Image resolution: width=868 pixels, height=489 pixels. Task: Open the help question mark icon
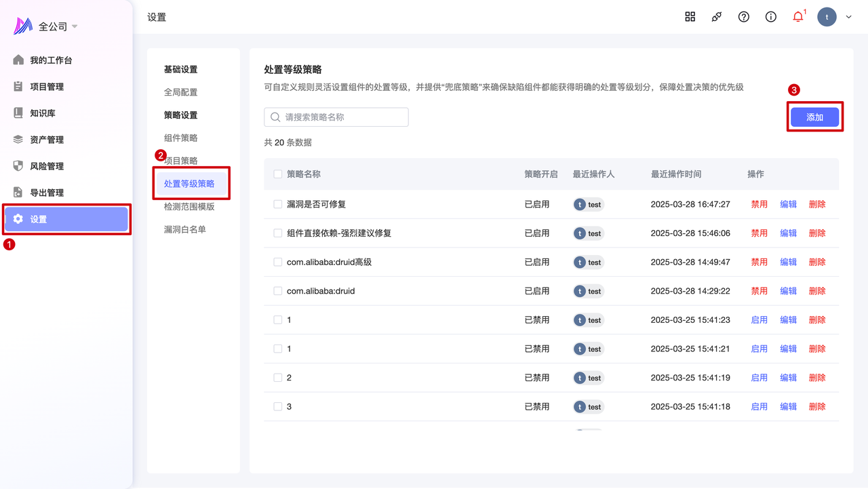pyautogui.click(x=744, y=17)
